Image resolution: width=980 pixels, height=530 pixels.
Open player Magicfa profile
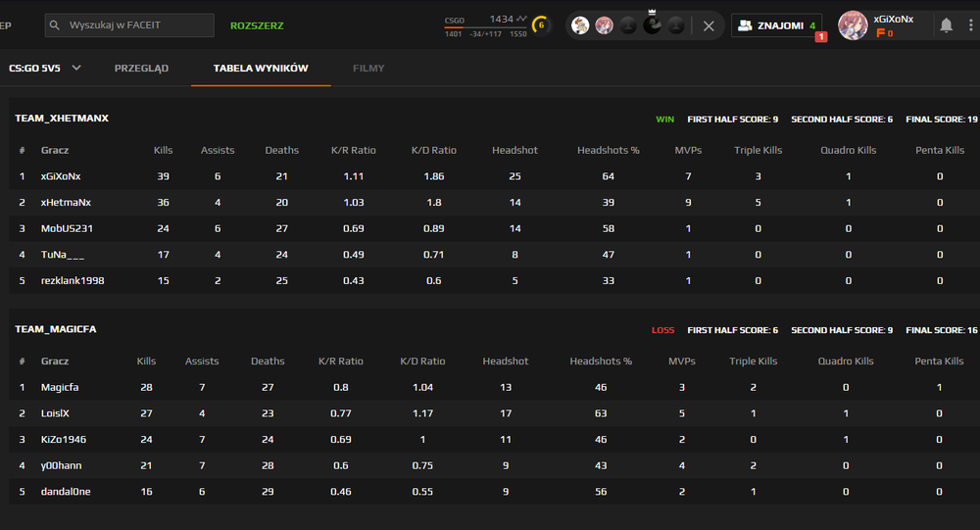tap(60, 388)
